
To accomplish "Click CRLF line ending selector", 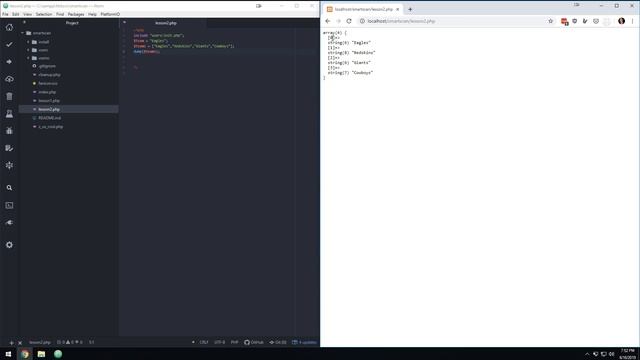I will [x=204, y=342].
